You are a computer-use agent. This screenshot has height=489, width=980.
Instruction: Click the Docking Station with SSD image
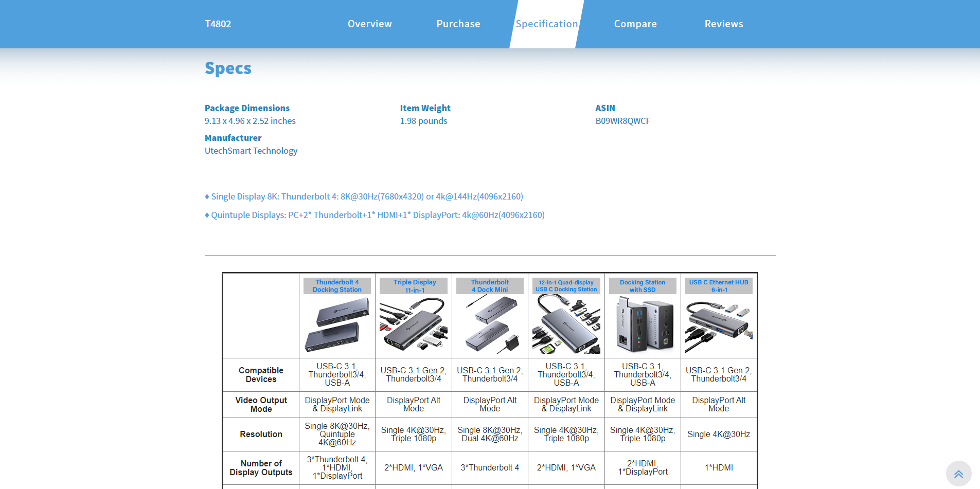point(643,325)
